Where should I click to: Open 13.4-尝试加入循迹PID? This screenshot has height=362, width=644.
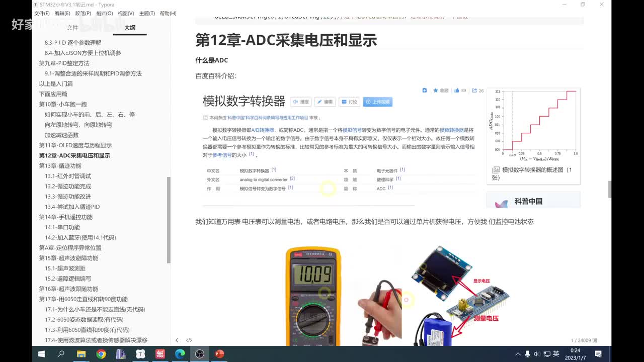[x=72, y=207]
